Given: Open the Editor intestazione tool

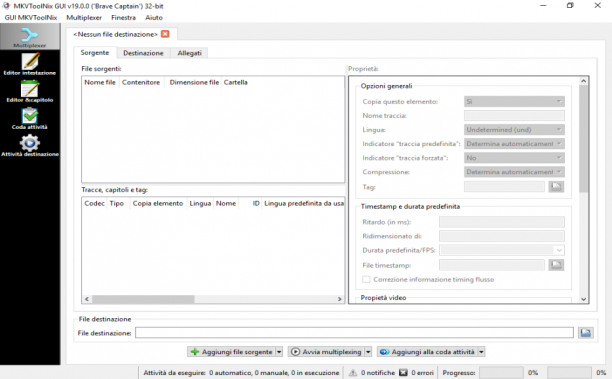Looking at the screenshot, I should (x=30, y=64).
